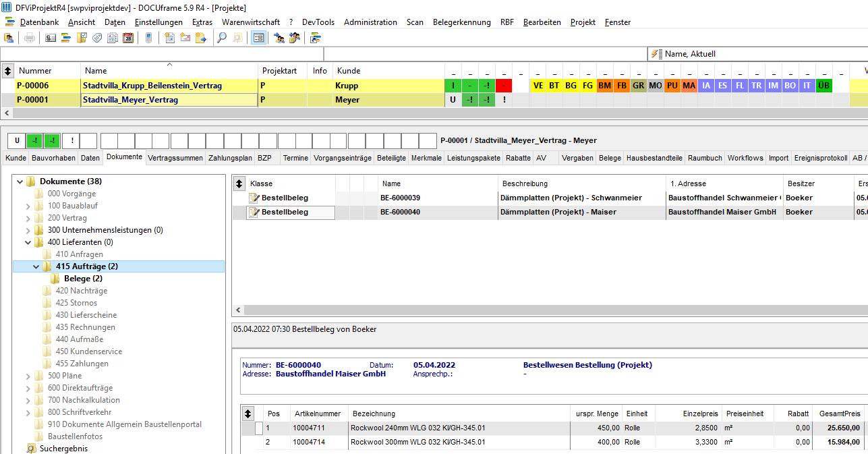Click the purple IA status cell
The image size is (868, 454).
pyautogui.click(x=706, y=86)
